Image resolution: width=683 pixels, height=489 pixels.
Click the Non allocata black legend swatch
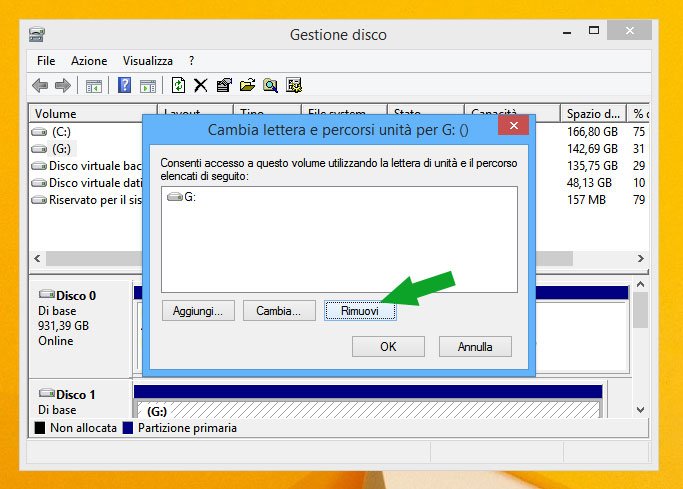(40, 428)
